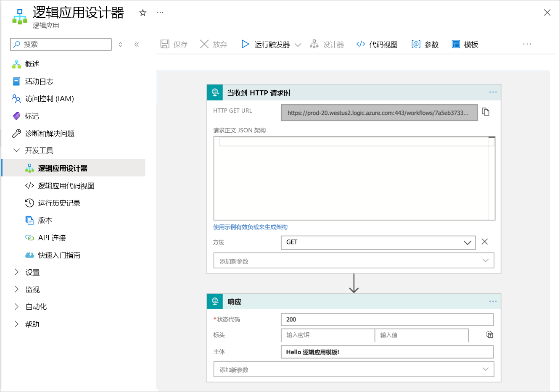Click the 响应 card title
The height and width of the screenshot is (392, 560).
pyautogui.click(x=235, y=302)
